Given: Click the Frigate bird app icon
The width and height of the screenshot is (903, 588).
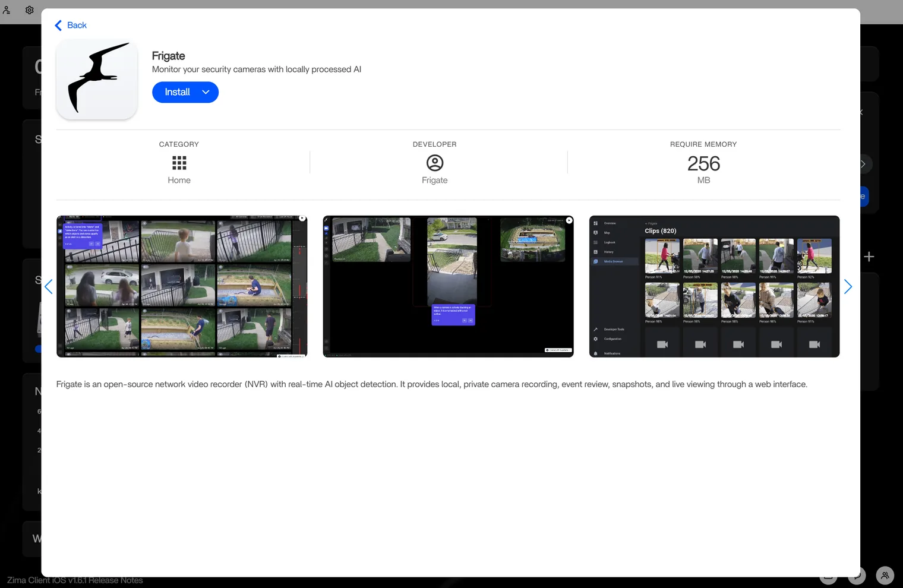Looking at the screenshot, I should (x=97, y=80).
